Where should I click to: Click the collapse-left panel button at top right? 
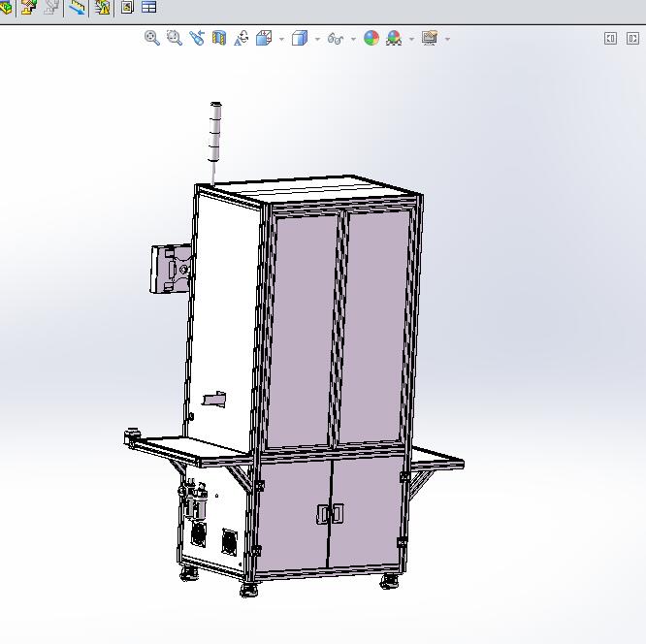(610, 39)
